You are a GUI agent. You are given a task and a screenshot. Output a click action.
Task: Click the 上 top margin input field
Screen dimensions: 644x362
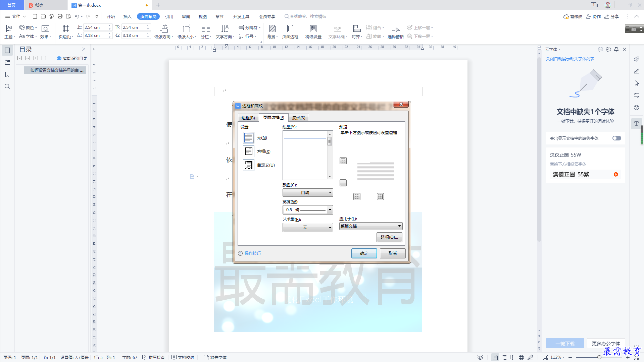pyautogui.click(x=95, y=27)
